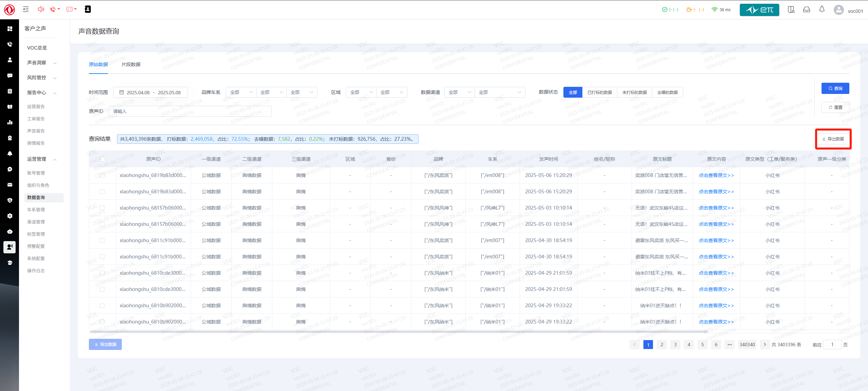The height and width of the screenshot is (391, 868).
Task: Open 操作日志 in sidebar
Action: coord(36,271)
